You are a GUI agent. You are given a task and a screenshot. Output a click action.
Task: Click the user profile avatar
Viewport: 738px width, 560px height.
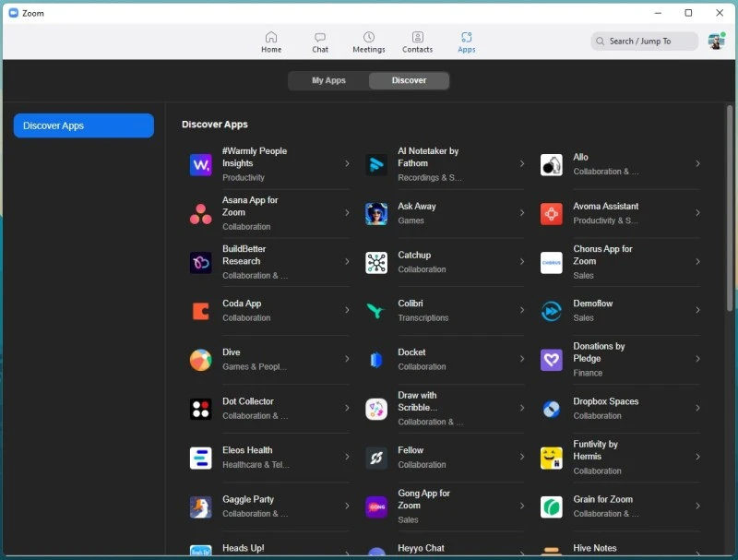pos(716,42)
